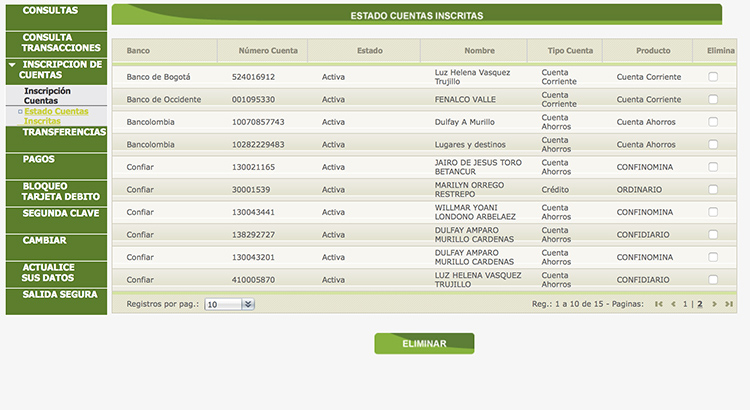Click Reg.: 1 a 10 de 15 text
Screen dimensions: 750x410
pyautogui.click(x=568, y=304)
